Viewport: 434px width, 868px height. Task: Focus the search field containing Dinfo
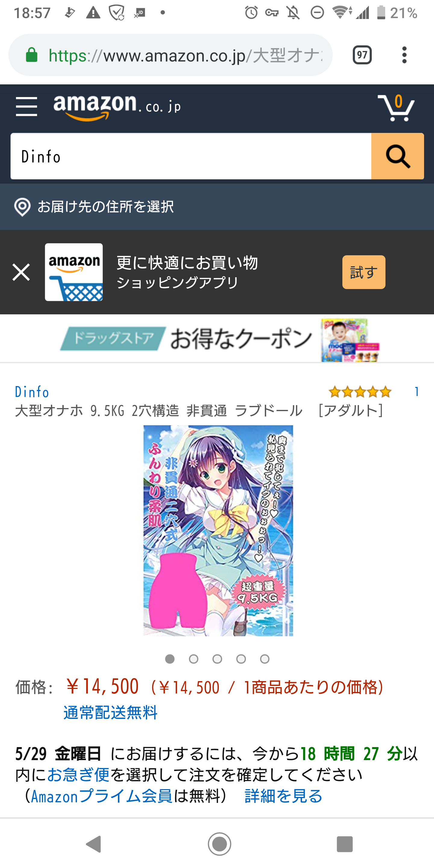(x=191, y=156)
